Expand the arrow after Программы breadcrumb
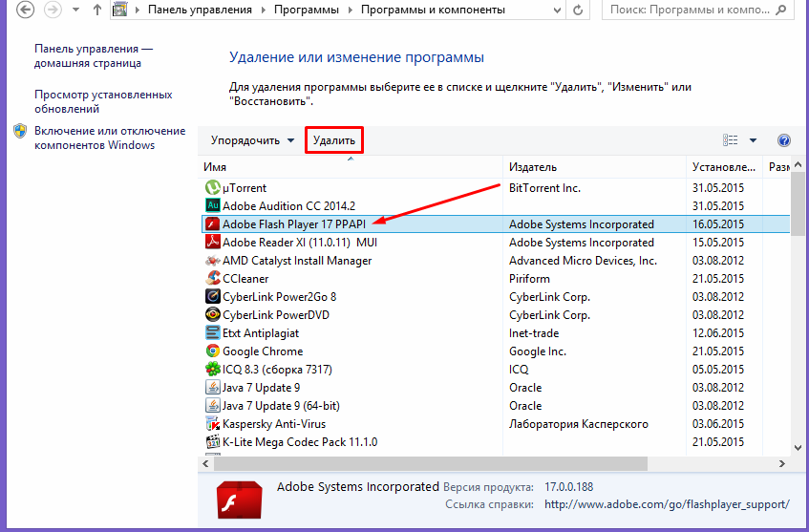Image resolution: width=809 pixels, height=532 pixels. coord(351,10)
